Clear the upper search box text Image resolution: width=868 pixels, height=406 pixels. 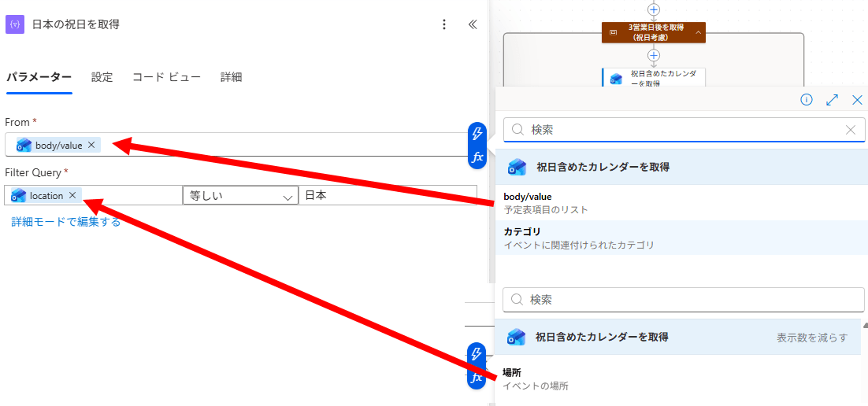tap(851, 130)
